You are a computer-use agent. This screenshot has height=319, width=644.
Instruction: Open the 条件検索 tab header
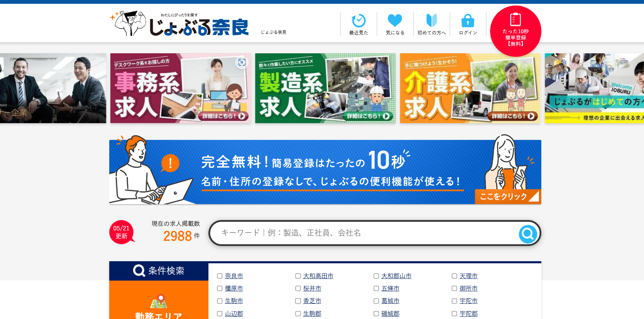(159, 271)
